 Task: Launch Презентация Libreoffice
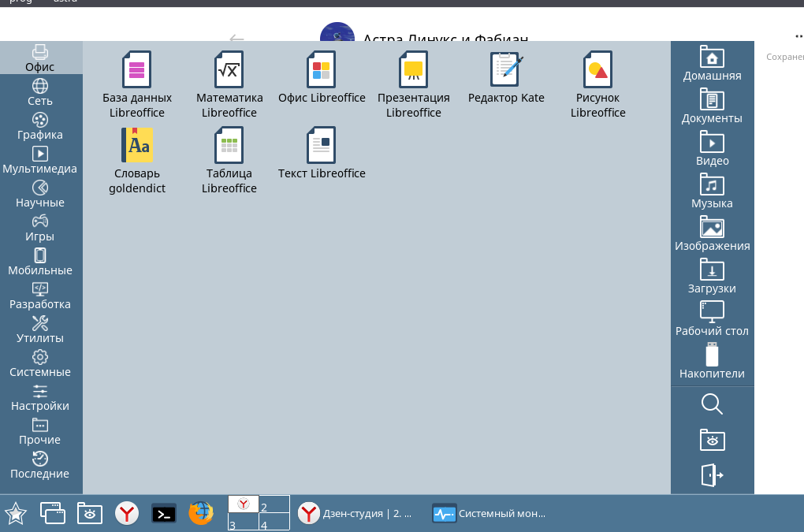(413, 84)
